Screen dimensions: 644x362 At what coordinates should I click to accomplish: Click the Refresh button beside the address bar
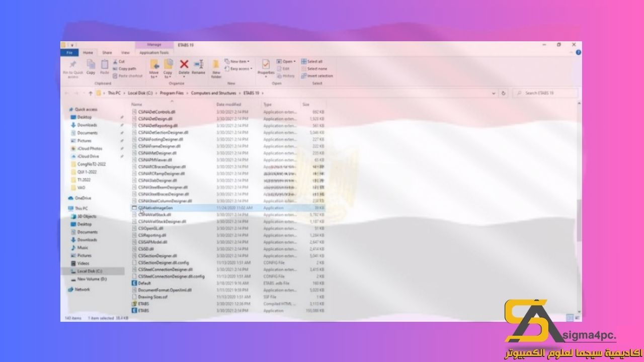click(x=504, y=93)
